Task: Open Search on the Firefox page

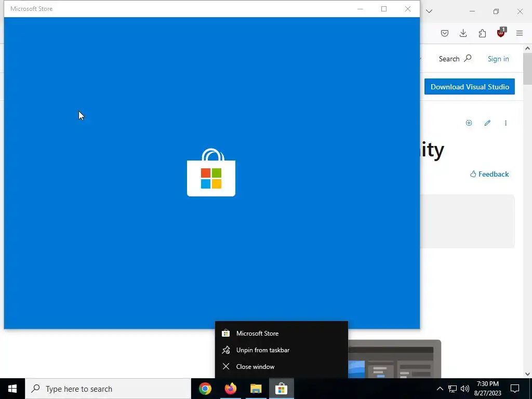Action: (455, 59)
